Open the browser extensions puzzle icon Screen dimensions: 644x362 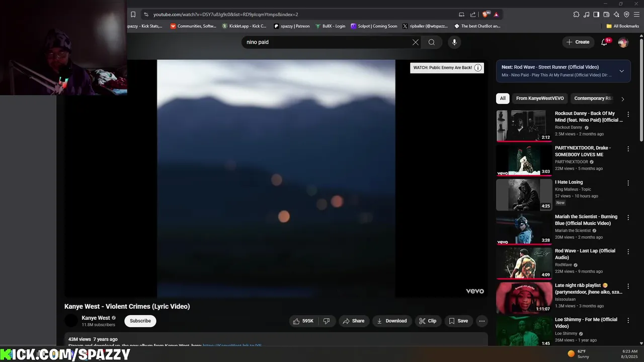pos(576,15)
